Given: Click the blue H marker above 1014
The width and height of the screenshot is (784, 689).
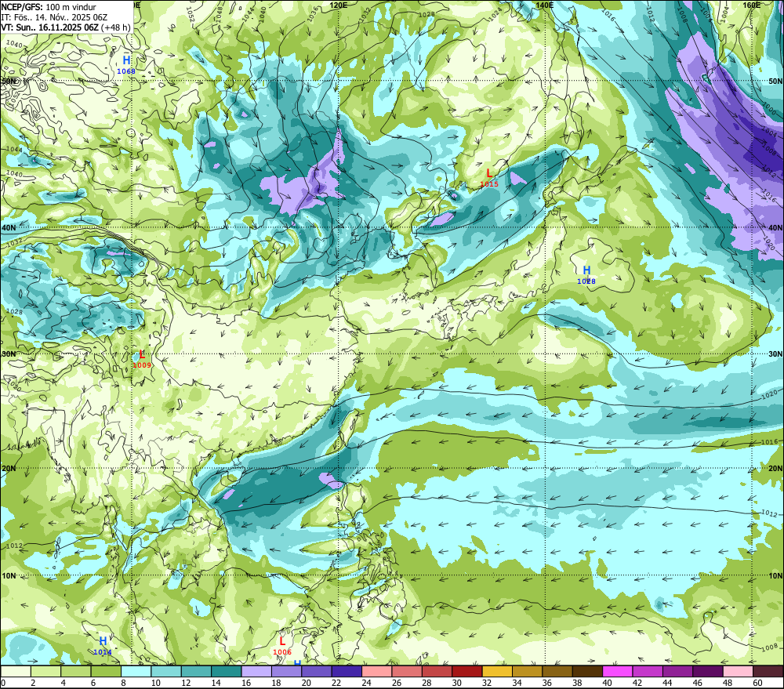Looking at the screenshot, I should (103, 641).
